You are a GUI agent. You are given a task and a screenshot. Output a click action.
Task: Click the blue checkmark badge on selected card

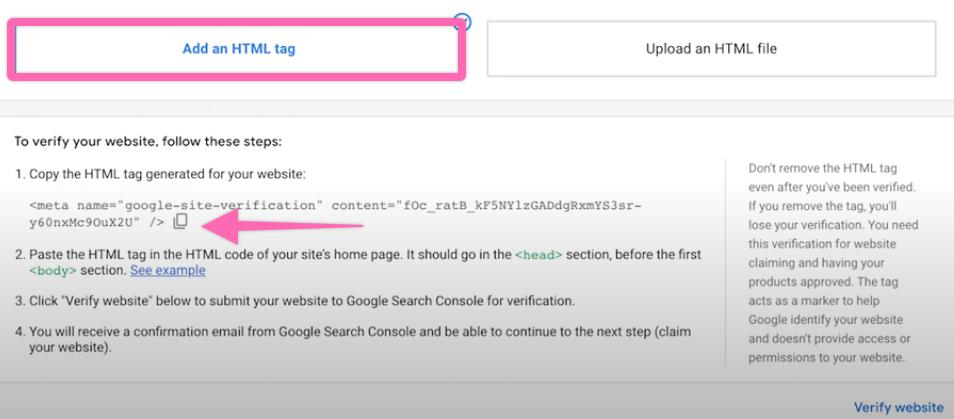point(462,19)
